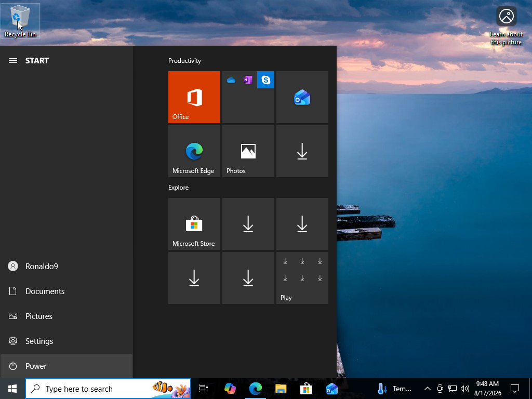Open the Microsoft Store tile
This screenshot has height=399, width=532.
click(x=194, y=224)
